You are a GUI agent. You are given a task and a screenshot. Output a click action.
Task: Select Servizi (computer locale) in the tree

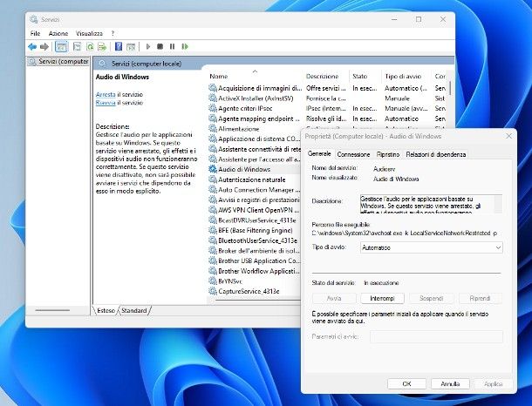click(x=59, y=61)
